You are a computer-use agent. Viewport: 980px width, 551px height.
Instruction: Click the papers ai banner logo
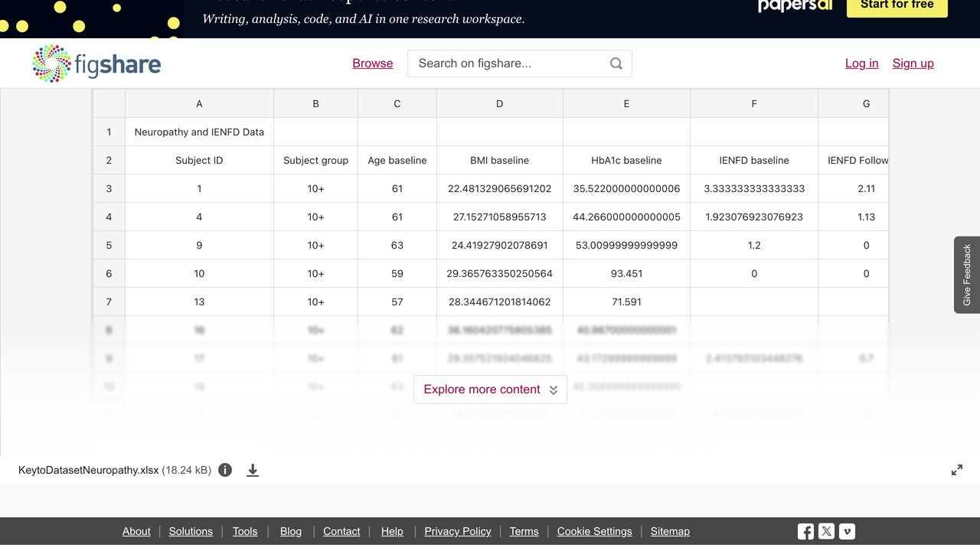pos(795,6)
